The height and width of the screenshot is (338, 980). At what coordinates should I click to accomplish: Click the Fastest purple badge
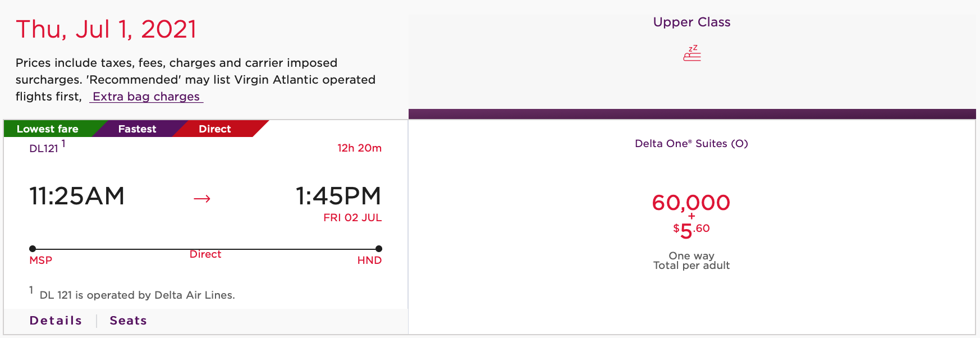pos(136,129)
